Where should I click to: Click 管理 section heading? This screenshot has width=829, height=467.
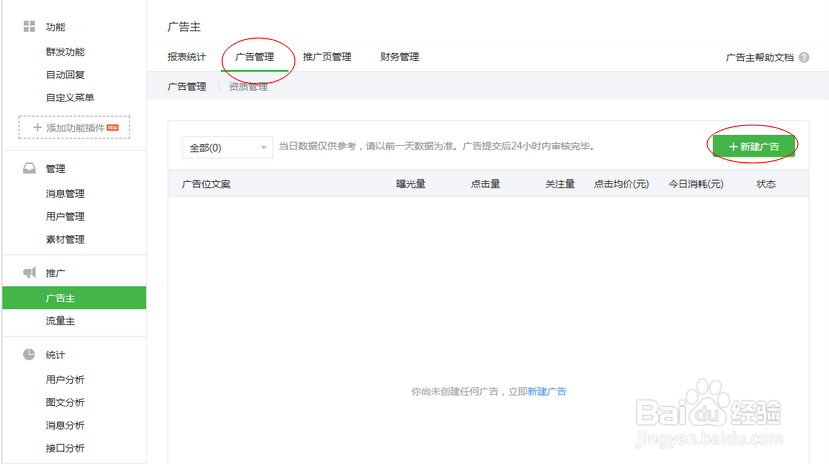click(x=56, y=169)
